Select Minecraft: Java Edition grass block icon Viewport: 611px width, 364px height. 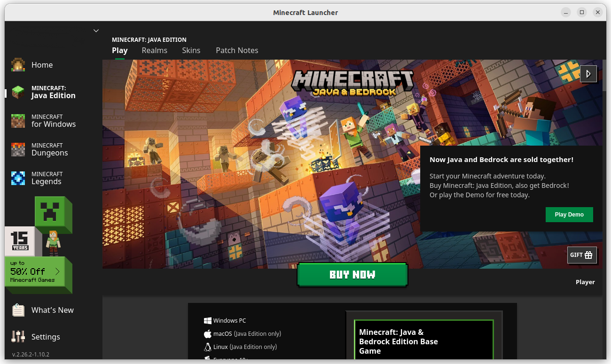pyautogui.click(x=18, y=92)
